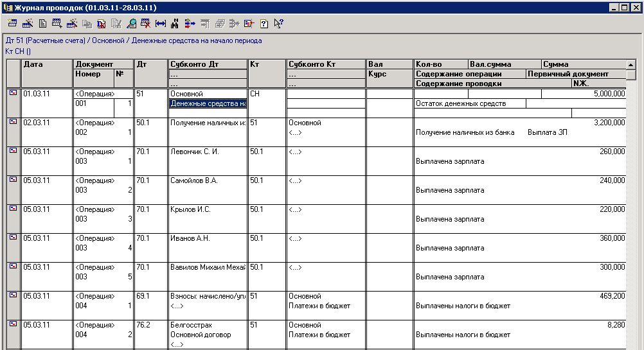
Task: Click the Дата column header
Action: tap(47, 73)
